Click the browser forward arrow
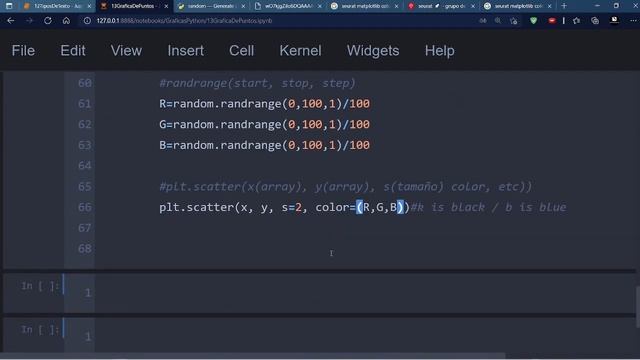The image size is (640, 360). tap(29, 20)
